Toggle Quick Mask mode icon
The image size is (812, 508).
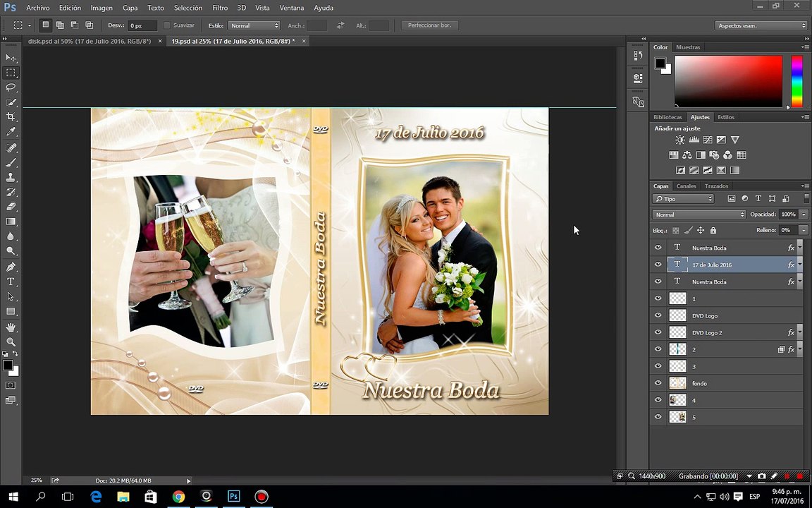click(11, 385)
